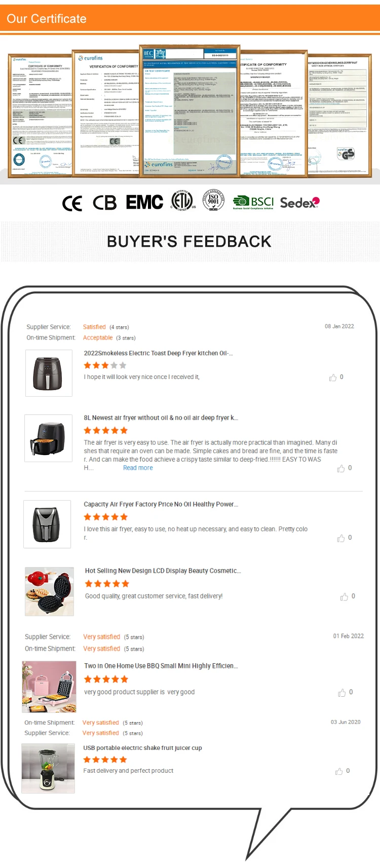Viewport: 380px width, 868px height.
Task: Open the USB portable electric shake juicer title
Action: 142,748
